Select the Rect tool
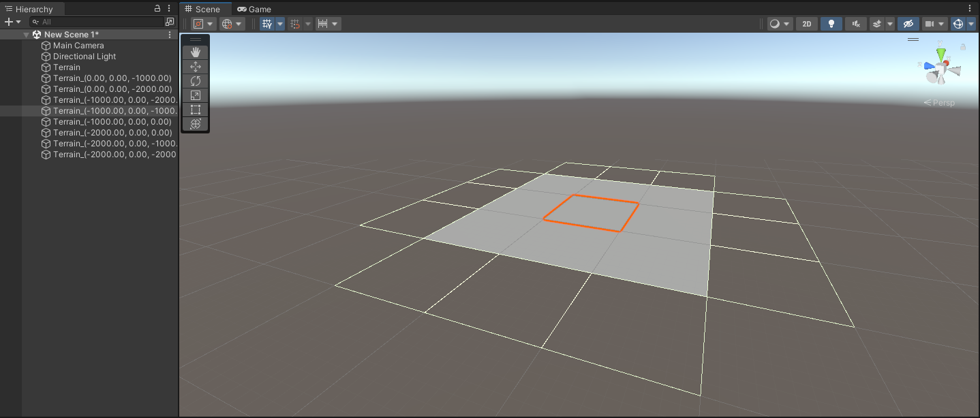This screenshot has width=980, height=418. [x=196, y=110]
